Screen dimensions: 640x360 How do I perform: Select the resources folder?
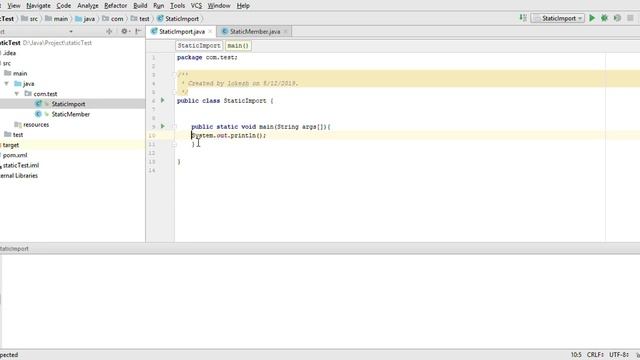coord(36,124)
